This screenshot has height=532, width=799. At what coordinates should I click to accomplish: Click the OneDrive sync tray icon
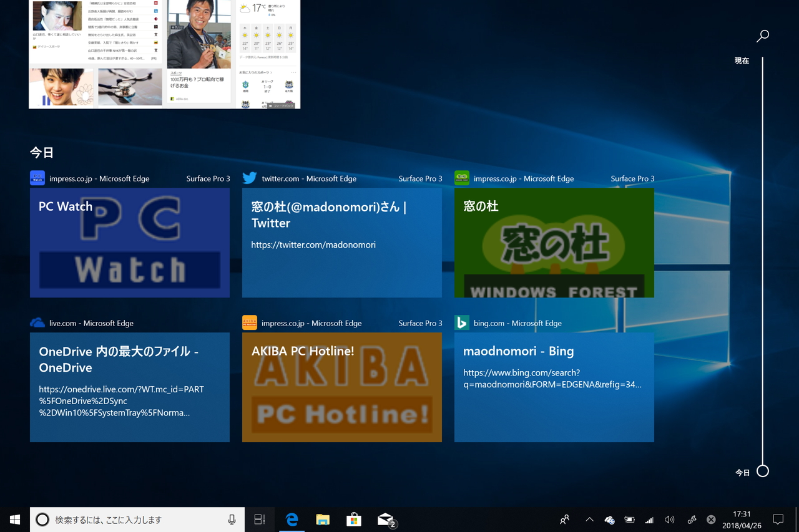pyautogui.click(x=610, y=520)
